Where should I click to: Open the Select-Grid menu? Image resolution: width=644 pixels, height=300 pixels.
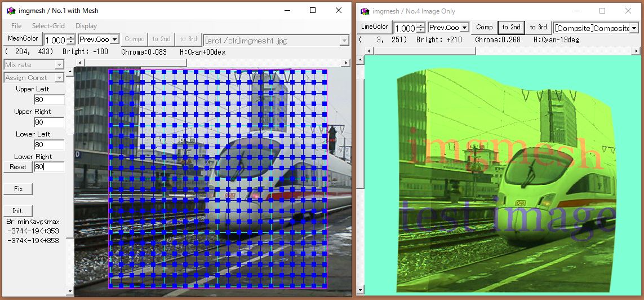pos(48,26)
